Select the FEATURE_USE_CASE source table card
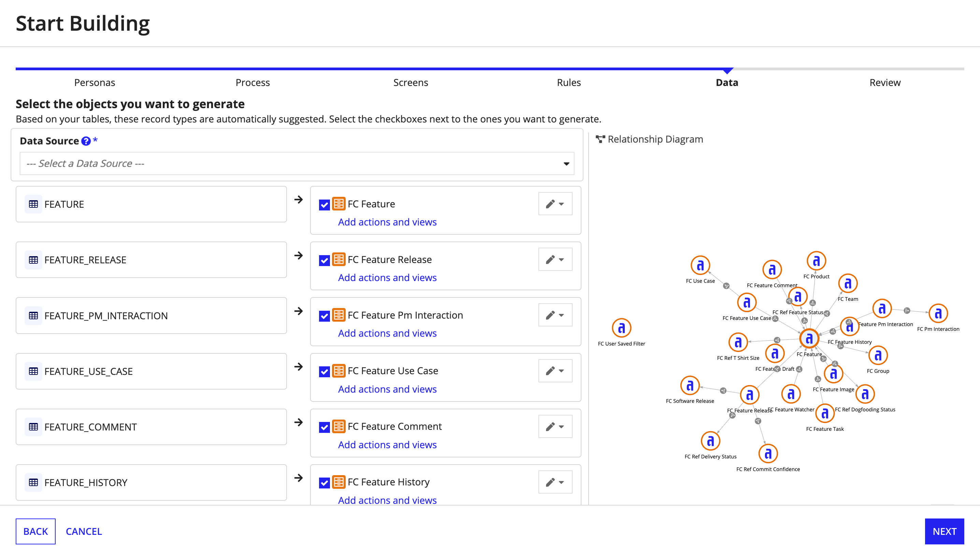Viewport: 980px width, 556px height. click(151, 371)
